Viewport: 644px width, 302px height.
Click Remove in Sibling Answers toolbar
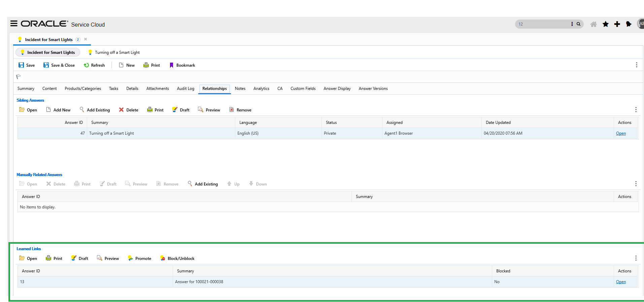(240, 110)
